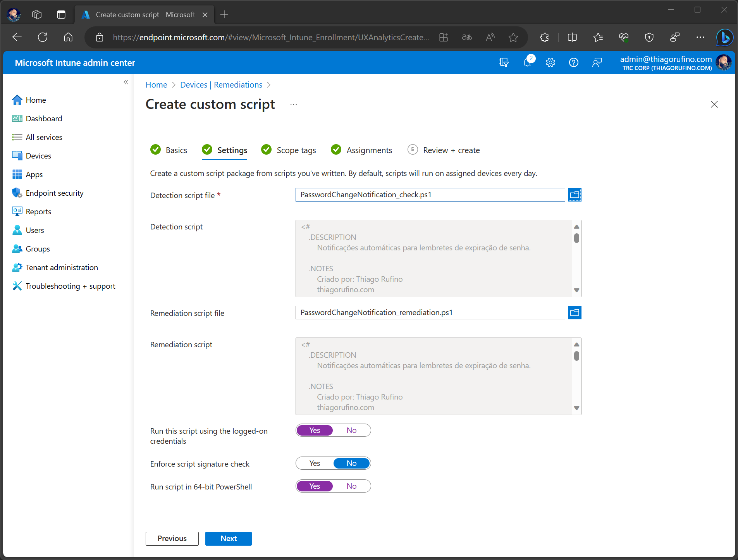Image resolution: width=738 pixels, height=560 pixels.
Task: Open Reports in the sidebar
Action: click(x=38, y=212)
